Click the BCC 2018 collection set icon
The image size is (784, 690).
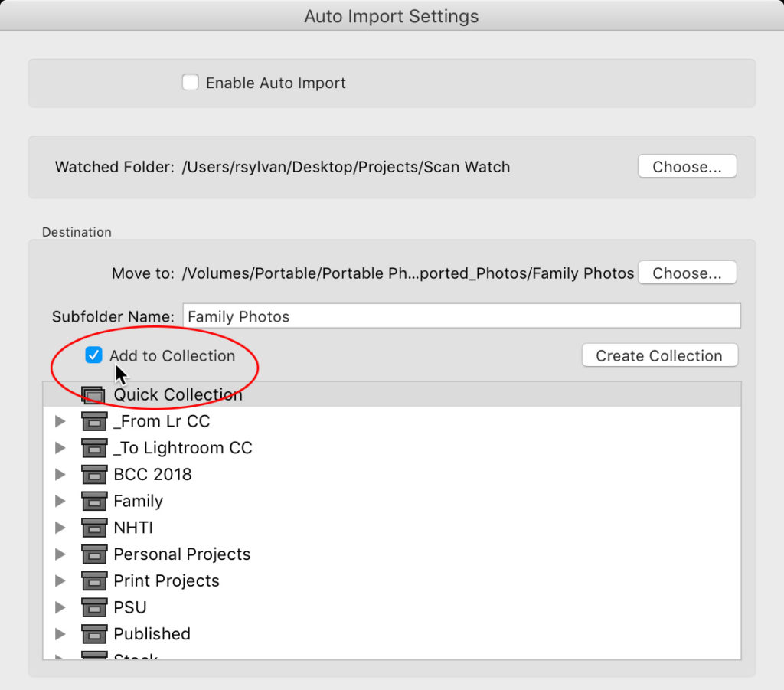click(94, 475)
